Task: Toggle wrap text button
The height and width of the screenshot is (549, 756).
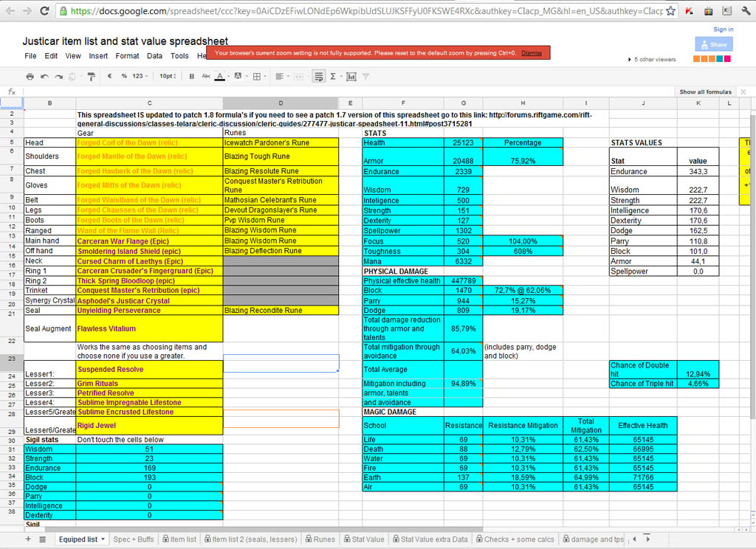Action: pos(319,76)
